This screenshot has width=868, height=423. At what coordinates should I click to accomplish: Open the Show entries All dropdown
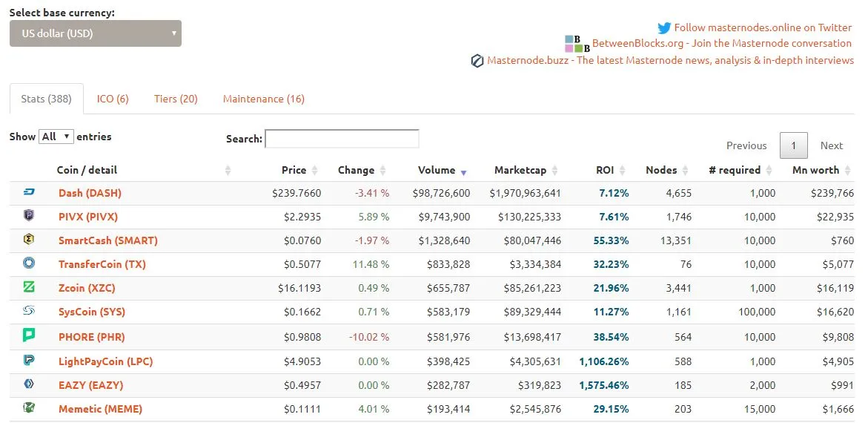(x=56, y=137)
